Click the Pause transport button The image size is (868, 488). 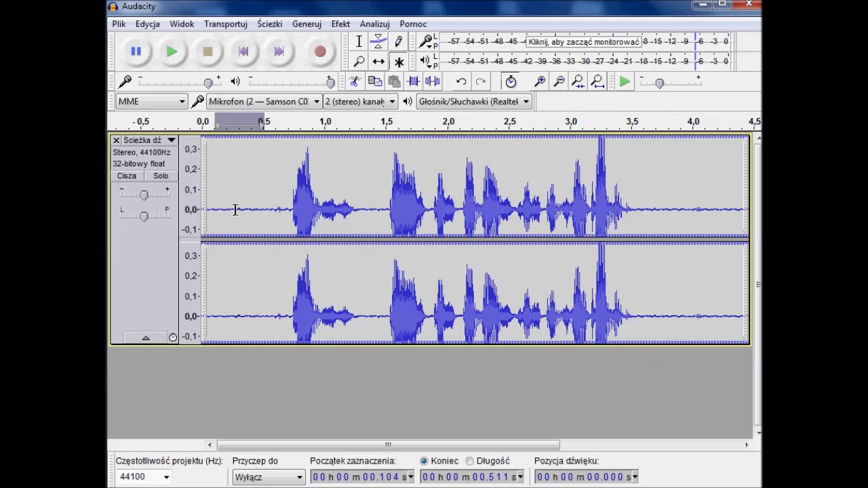click(x=136, y=52)
